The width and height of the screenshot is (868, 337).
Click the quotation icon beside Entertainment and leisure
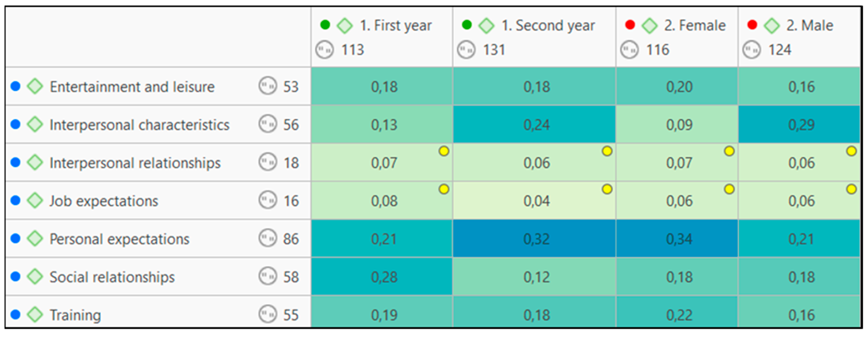[x=268, y=86]
